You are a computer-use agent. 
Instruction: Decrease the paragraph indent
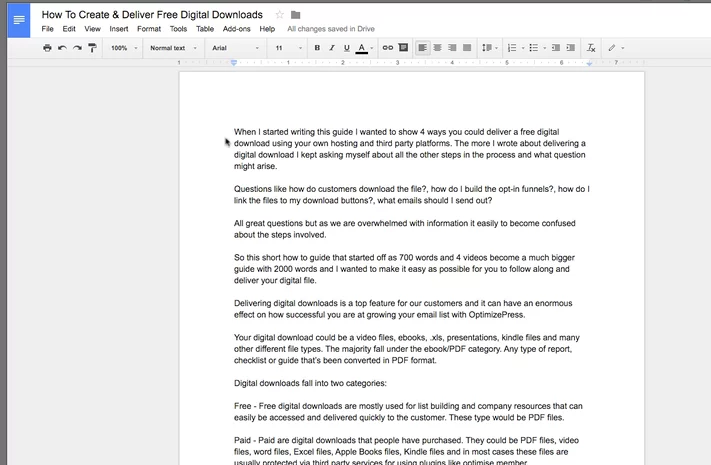(555, 48)
